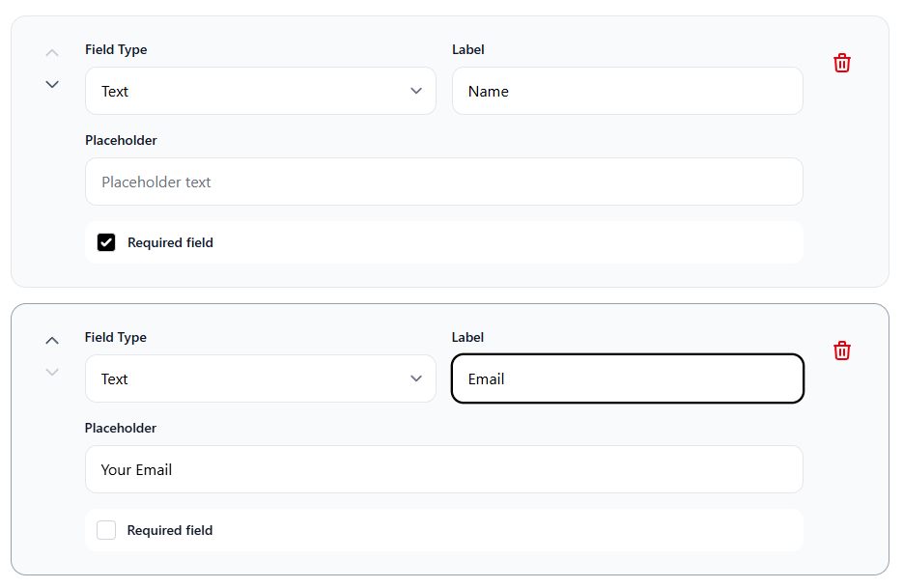Click the Label input containing "Email"
The width and height of the screenshot is (903, 588).
[627, 378]
